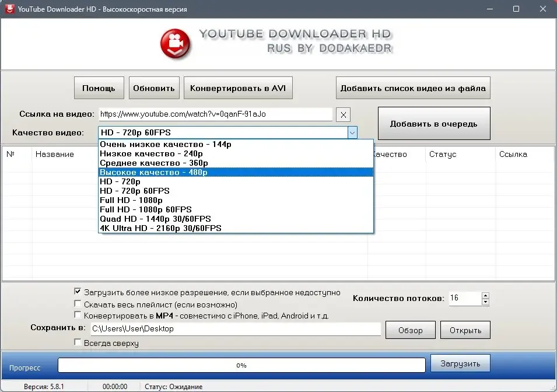
Task: Enable Convert to MP4 checkbox
Action: tap(78, 316)
